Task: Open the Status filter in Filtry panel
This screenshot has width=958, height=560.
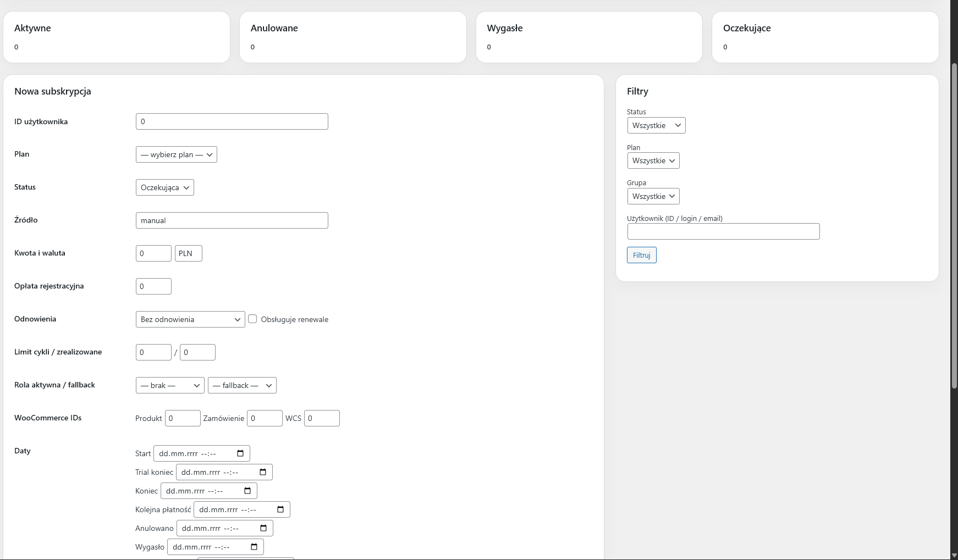Action: coord(656,125)
